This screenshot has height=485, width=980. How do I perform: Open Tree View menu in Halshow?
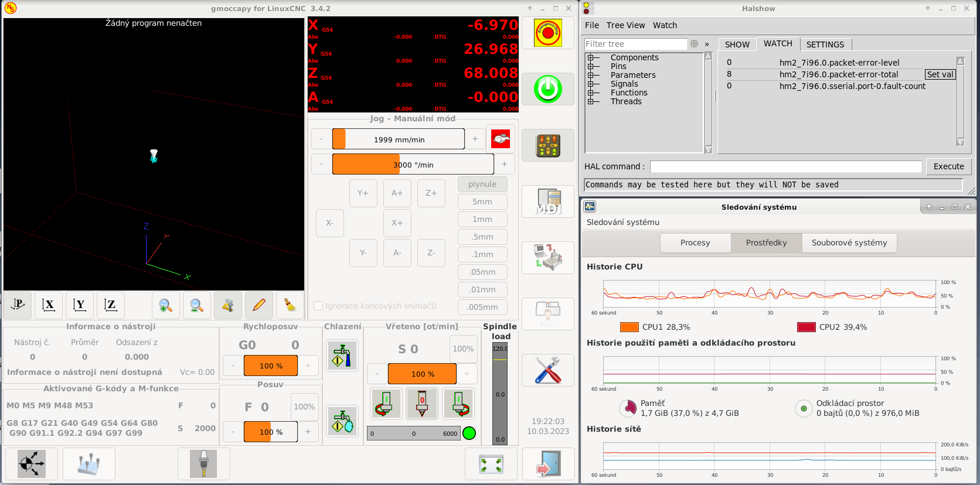[x=625, y=25]
